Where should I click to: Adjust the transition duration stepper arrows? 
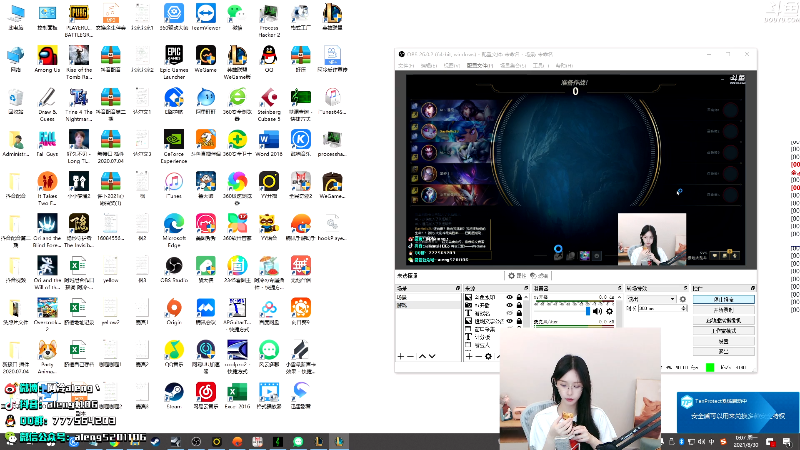(x=684, y=308)
